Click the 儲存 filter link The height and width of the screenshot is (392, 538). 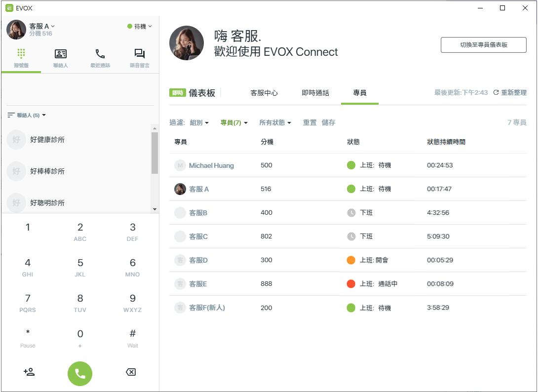tap(328, 122)
